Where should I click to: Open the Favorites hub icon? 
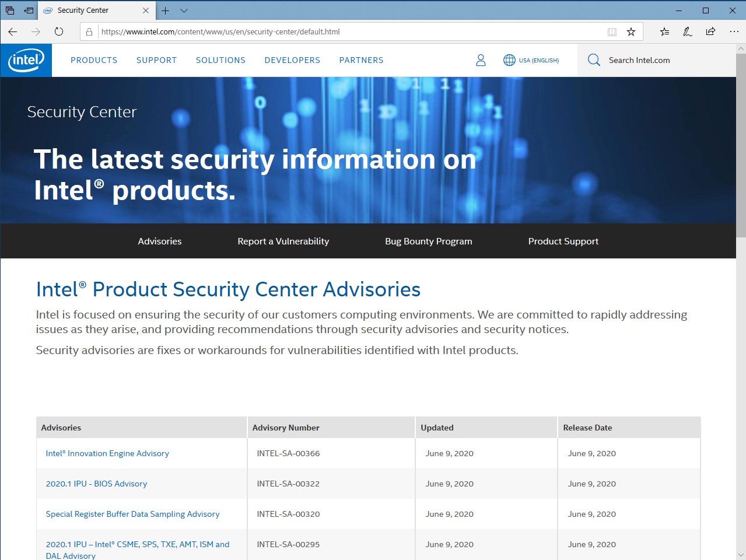click(x=664, y=32)
